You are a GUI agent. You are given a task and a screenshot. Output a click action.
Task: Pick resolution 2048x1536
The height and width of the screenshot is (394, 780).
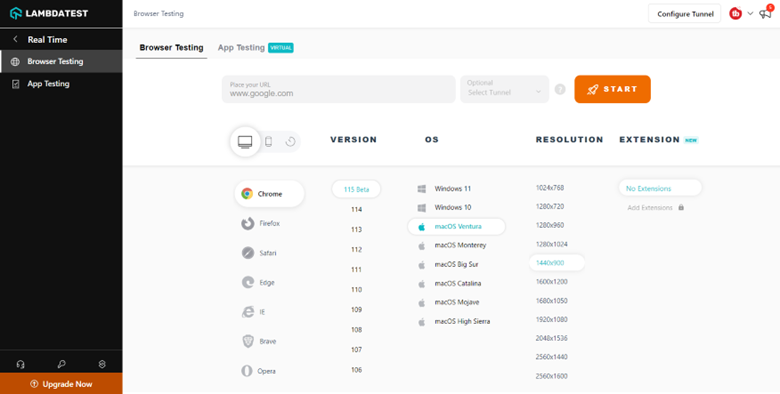click(552, 338)
